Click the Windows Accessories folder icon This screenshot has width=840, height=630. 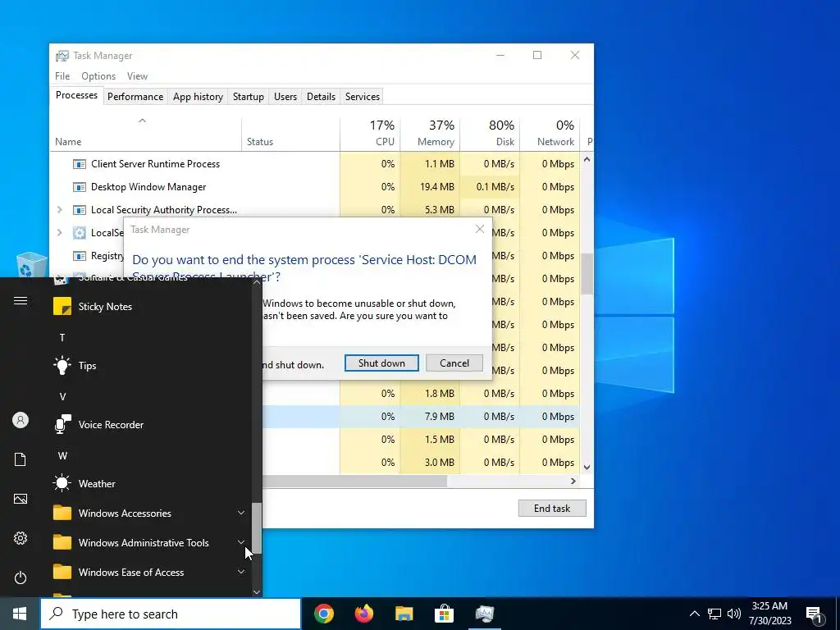tap(62, 514)
